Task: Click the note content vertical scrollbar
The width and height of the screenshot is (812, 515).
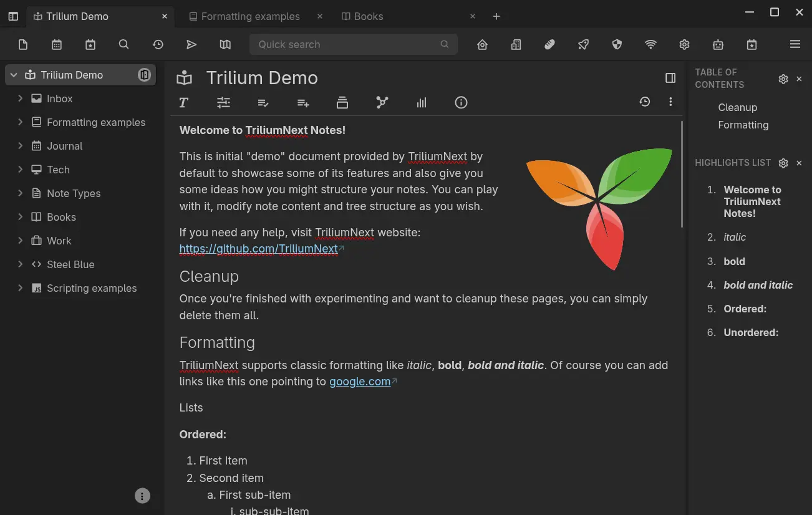Action: [682, 175]
